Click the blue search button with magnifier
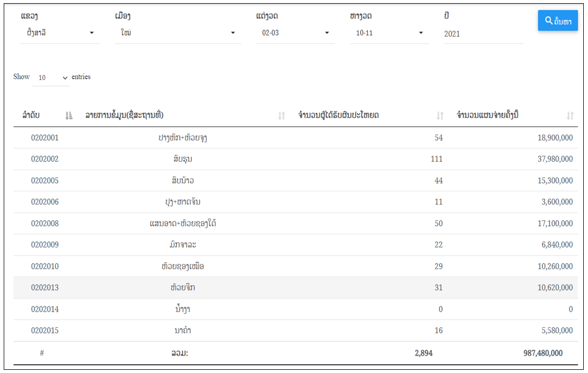This screenshot has width=588, height=373. pos(558,21)
